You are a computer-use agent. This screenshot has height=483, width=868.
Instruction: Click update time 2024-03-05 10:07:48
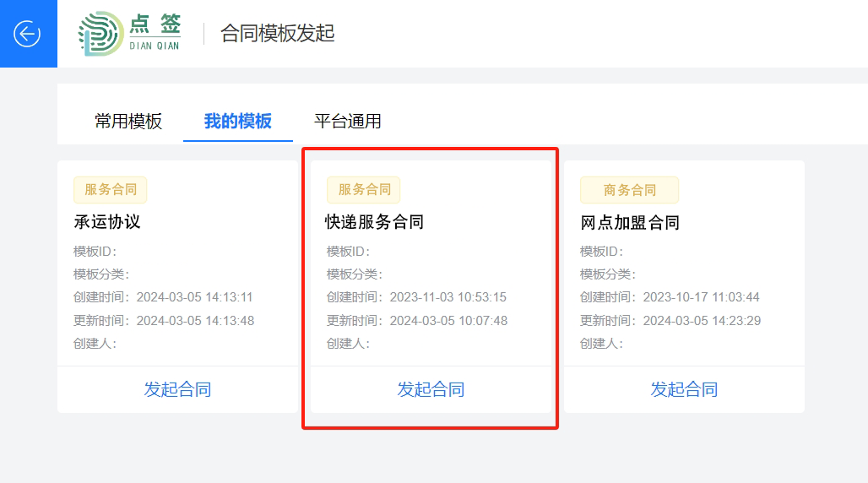click(x=448, y=321)
